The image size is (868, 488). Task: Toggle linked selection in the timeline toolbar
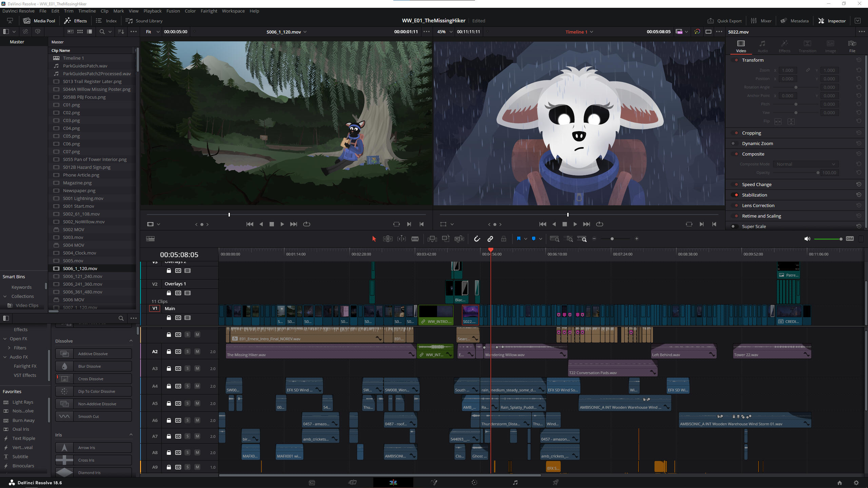490,239
